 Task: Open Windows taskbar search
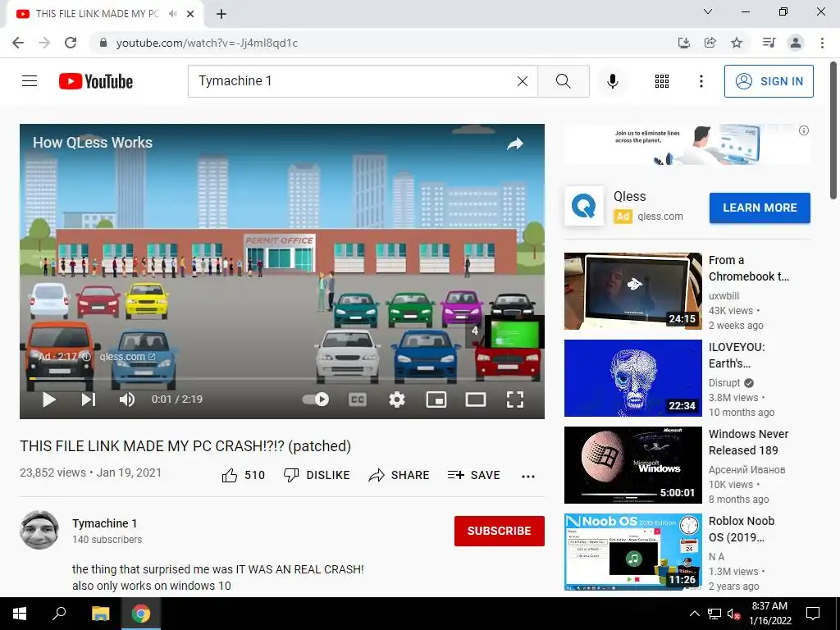(59, 614)
